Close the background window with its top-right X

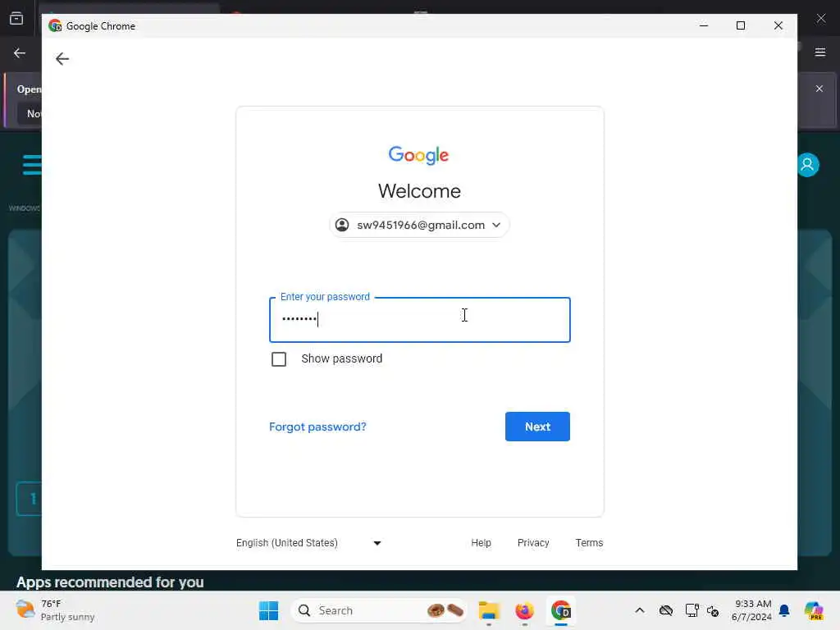pyautogui.click(x=820, y=19)
